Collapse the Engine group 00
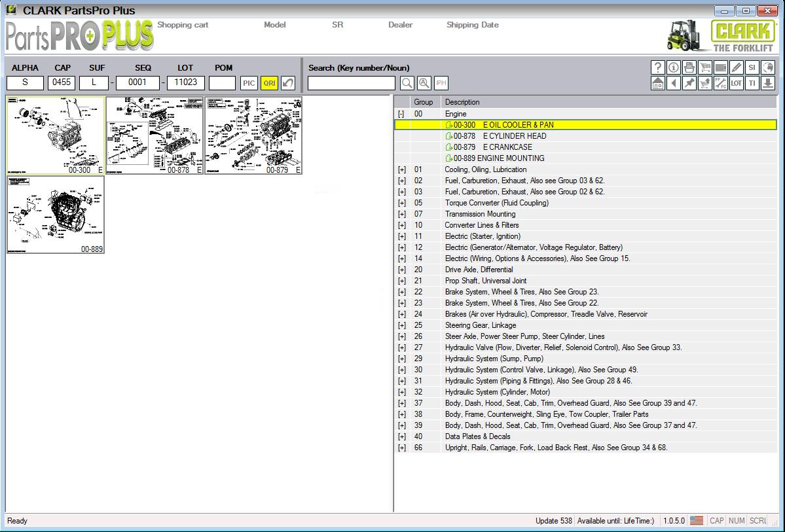Viewport: 785px width, 532px height. click(401, 113)
